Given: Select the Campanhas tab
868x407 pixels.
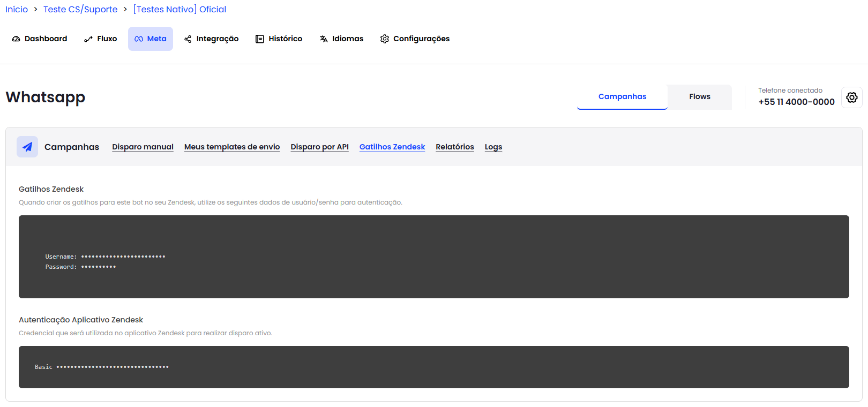Looking at the screenshot, I should coord(622,97).
